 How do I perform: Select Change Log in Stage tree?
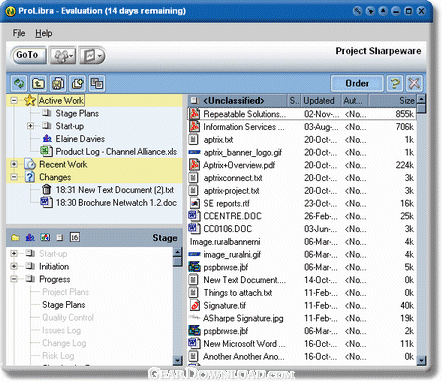(x=64, y=343)
